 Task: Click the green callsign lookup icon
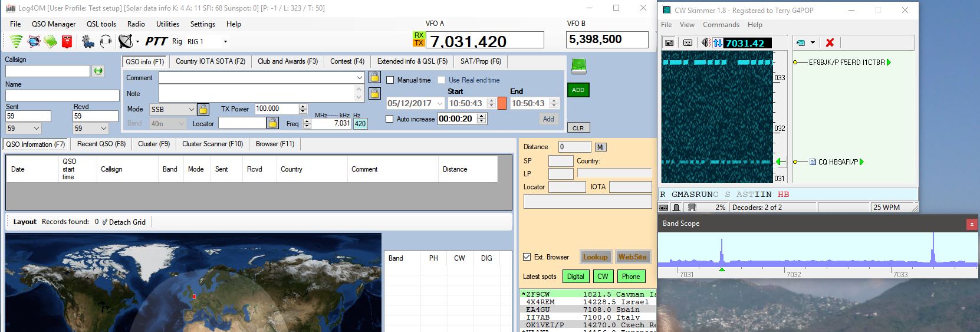click(98, 71)
